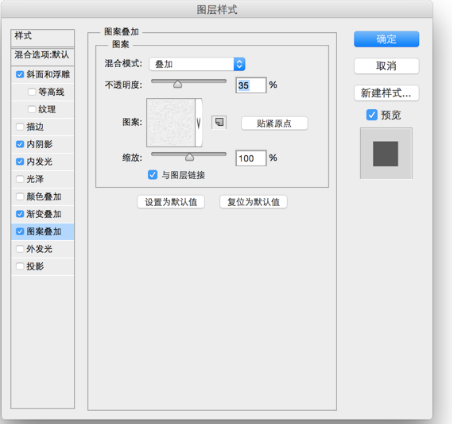This screenshot has width=452, height=424.
Task: Select the 内阴影 style label
Action: pos(40,144)
